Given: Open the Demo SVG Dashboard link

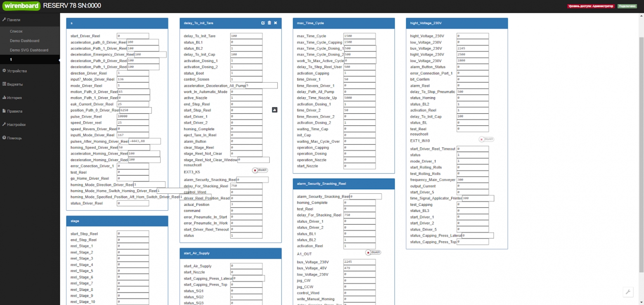Looking at the screenshot, I should (x=29, y=50).
